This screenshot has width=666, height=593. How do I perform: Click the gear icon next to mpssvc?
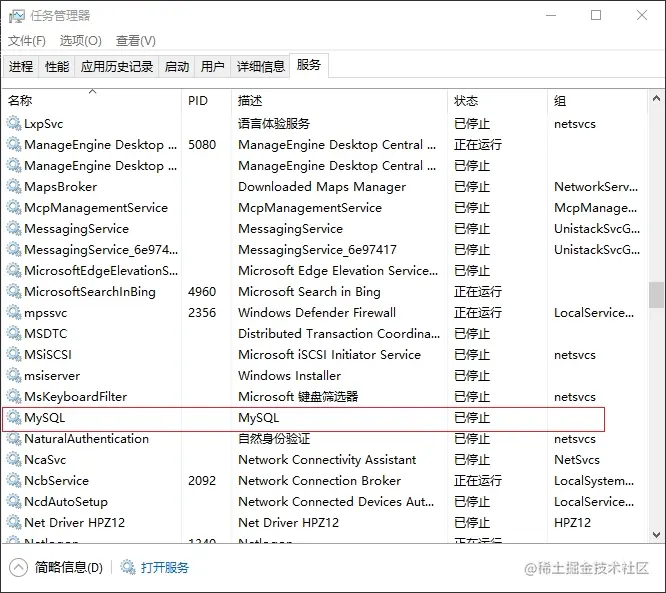[14, 312]
